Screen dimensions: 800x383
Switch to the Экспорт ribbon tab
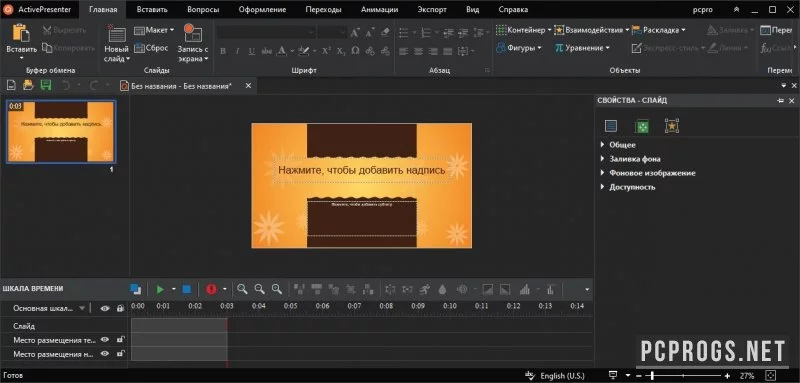[432, 10]
